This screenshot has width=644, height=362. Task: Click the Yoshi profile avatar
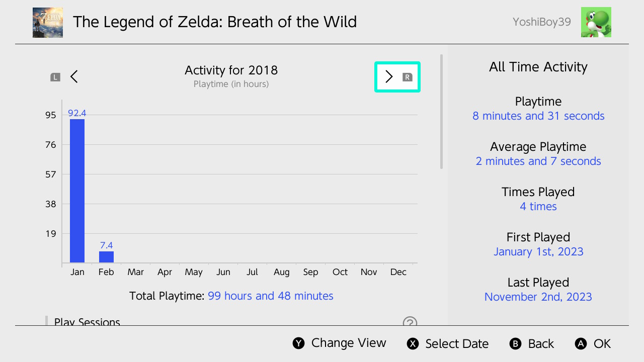coord(596,22)
